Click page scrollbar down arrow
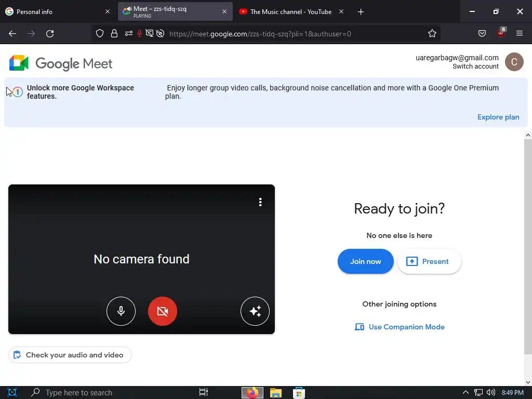 click(528, 382)
